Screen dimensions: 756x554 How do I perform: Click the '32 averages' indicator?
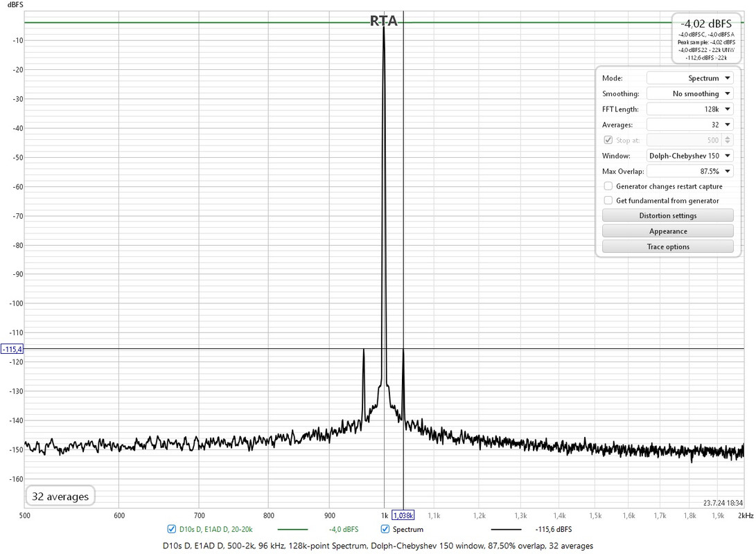pyautogui.click(x=60, y=497)
